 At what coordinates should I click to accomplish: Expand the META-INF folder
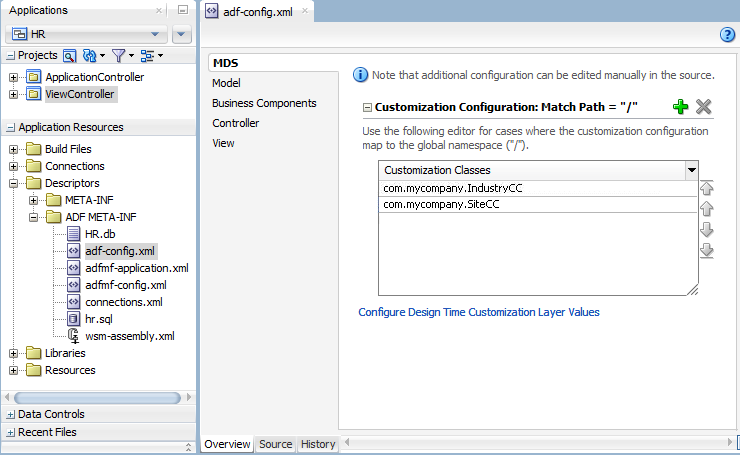point(33,200)
